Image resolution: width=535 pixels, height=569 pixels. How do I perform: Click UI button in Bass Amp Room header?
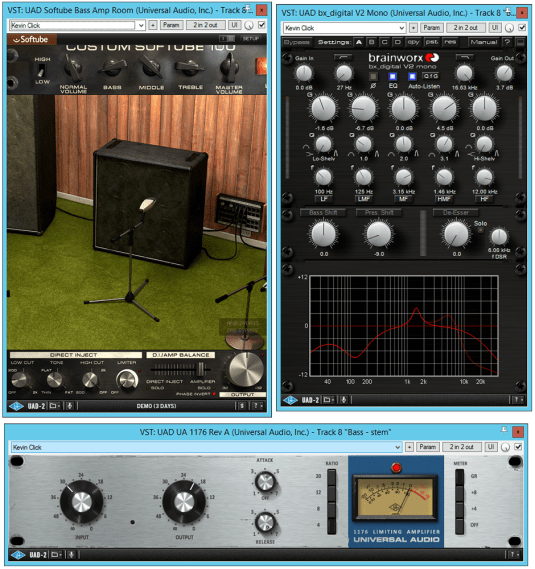point(234,25)
